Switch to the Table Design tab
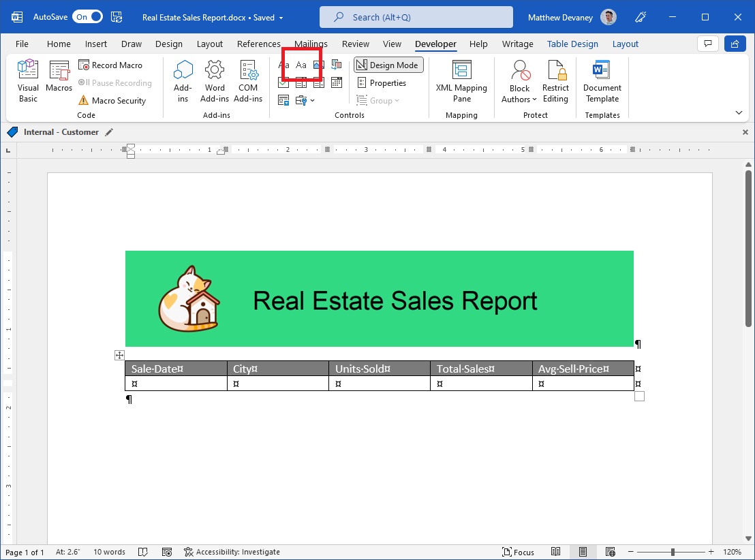Image resolution: width=755 pixels, height=560 pixels. [572, 44]
